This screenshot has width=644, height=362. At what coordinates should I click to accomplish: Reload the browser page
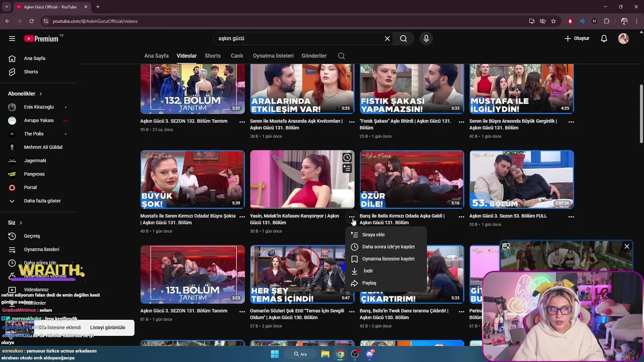pos(31,21)
